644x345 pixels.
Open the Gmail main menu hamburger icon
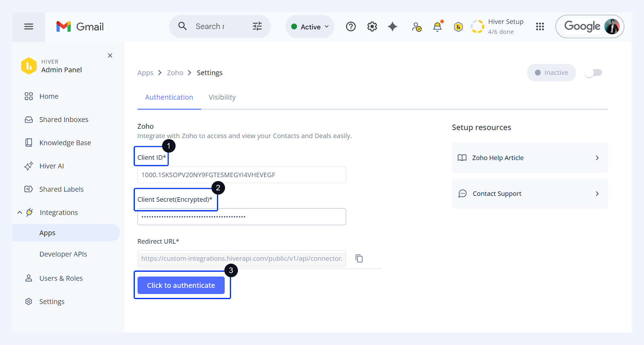pyautogui.click(x=29, y=27)
